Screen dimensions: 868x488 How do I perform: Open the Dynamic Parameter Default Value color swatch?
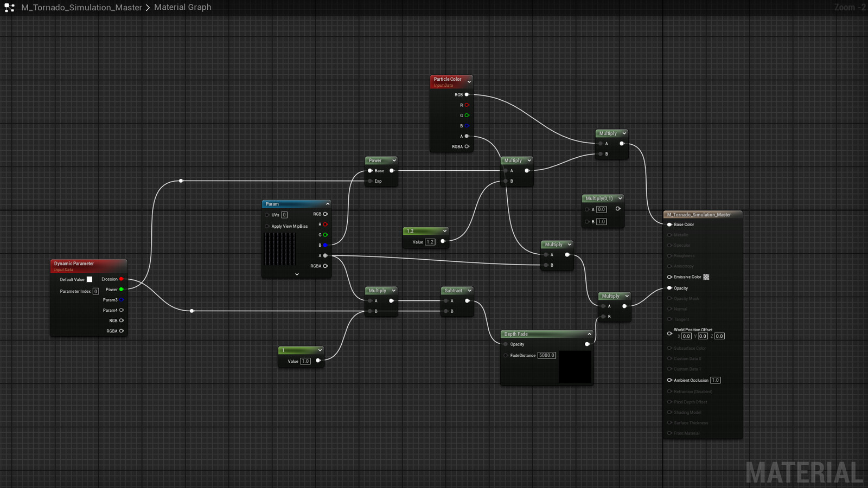(x=90, y=279)
